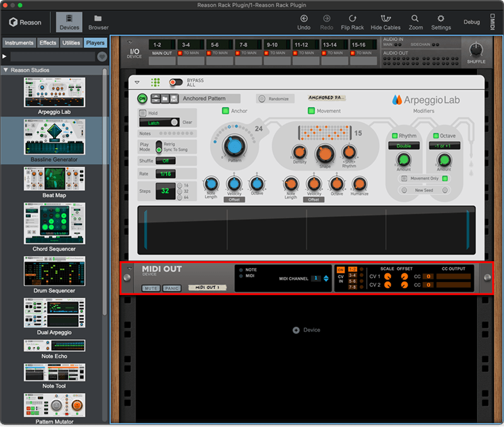Image resolution: width=504 pixels, height=427 pixels.
Task: Select 16 steps radio button
Action: click(x=180, y=185)
